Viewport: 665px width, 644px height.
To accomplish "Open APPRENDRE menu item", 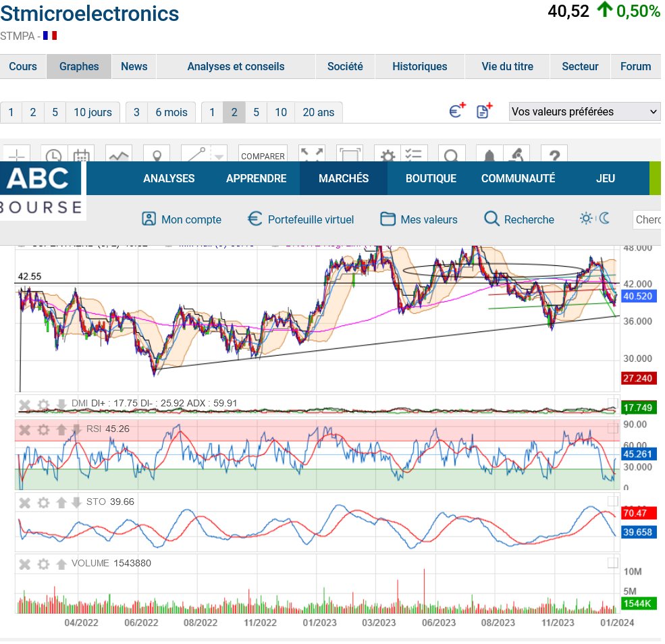I will (256, 178).
